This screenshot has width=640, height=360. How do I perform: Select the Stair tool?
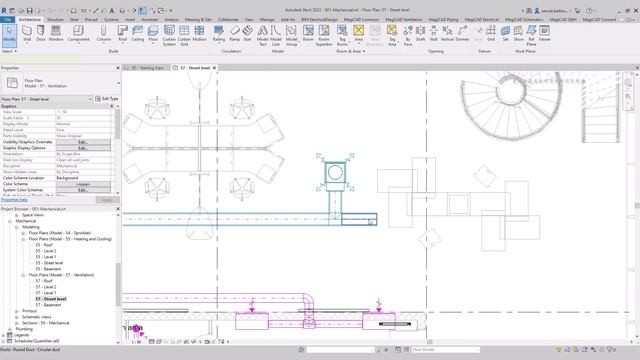click(247, 33)
